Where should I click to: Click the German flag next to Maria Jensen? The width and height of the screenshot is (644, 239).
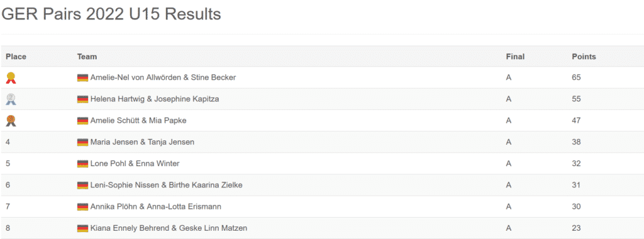click(x=82, y=142)
